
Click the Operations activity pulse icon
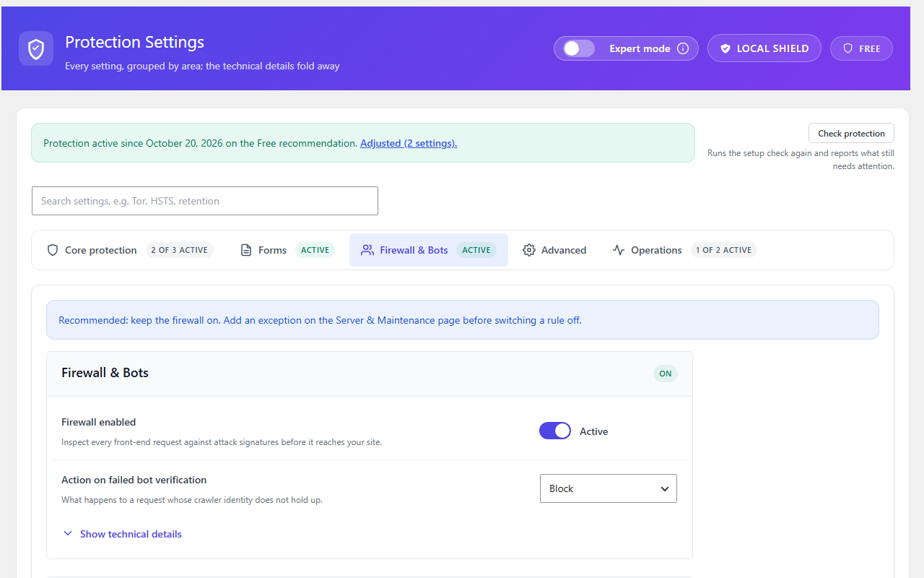pos(619,250)
